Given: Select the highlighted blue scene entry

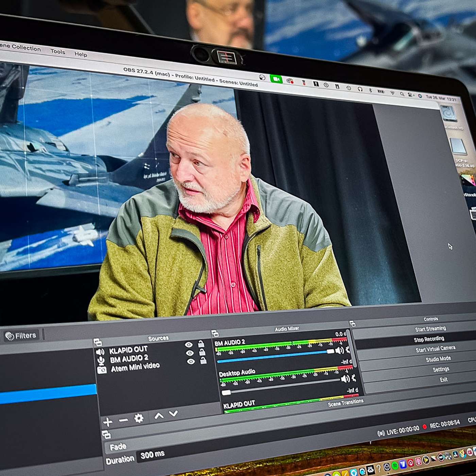Looking at the screenshot, I should (48, 394).
